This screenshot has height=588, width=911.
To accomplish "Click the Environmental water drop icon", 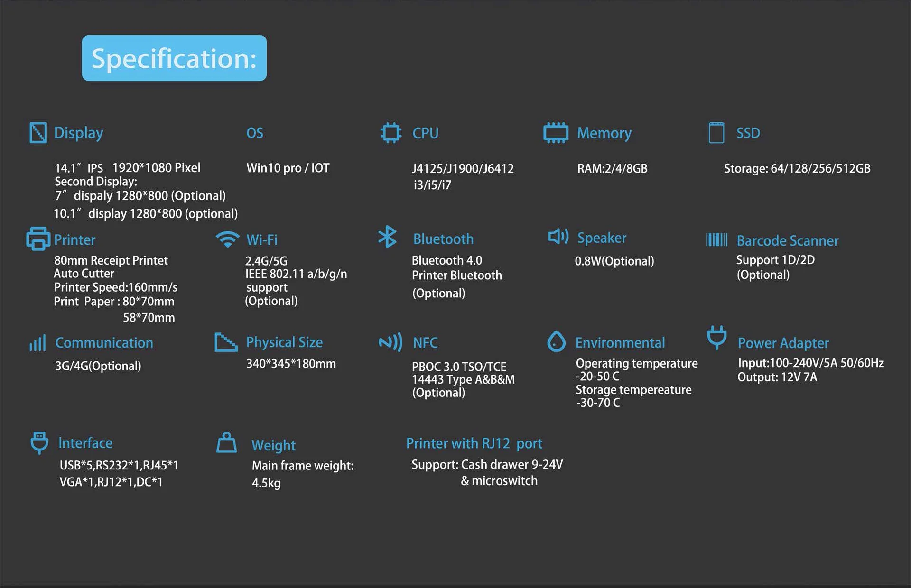I will (x=556, y=341).
